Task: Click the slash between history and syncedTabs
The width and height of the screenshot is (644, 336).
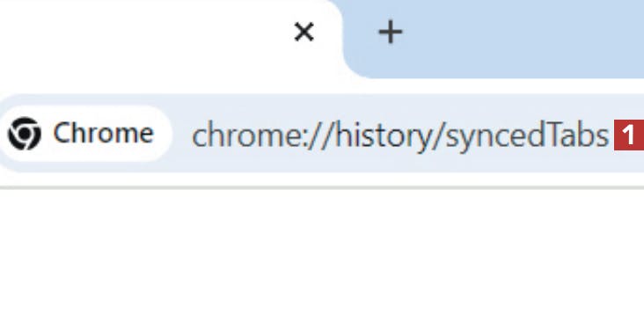Action: [x=438, y=135]
